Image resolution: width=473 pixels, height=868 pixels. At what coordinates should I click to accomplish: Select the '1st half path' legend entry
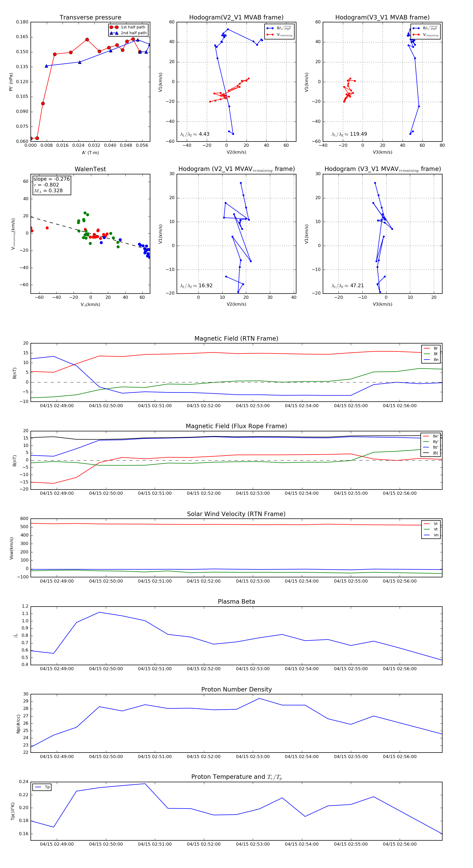point(128,27)
